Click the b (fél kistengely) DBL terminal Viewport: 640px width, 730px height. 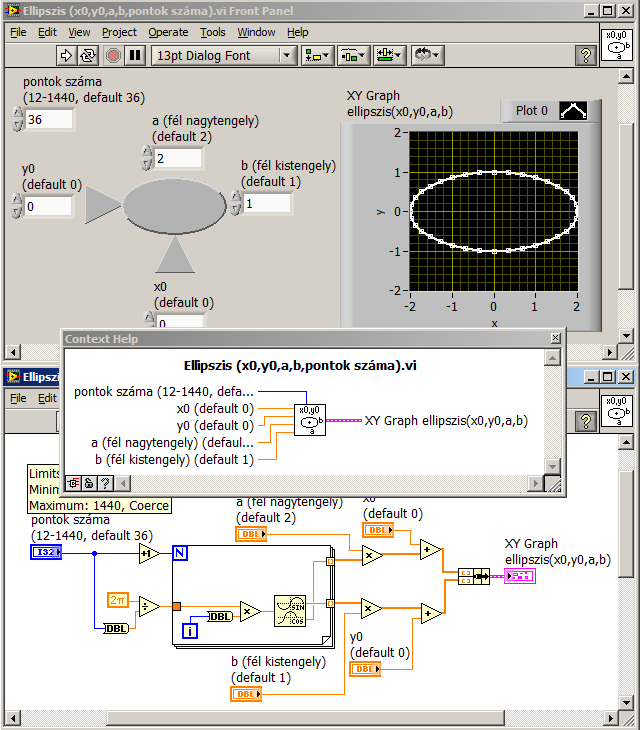(x=246, y=694)
